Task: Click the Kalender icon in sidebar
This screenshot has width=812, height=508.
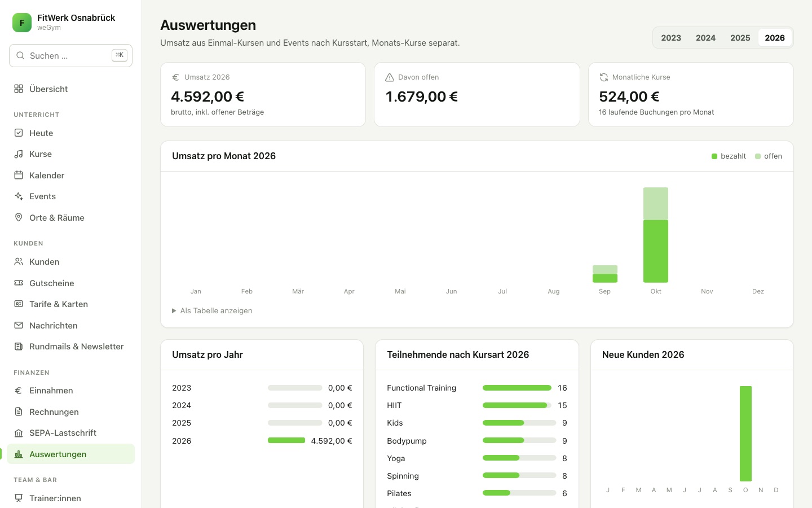Action: click(x=19, y=175)
